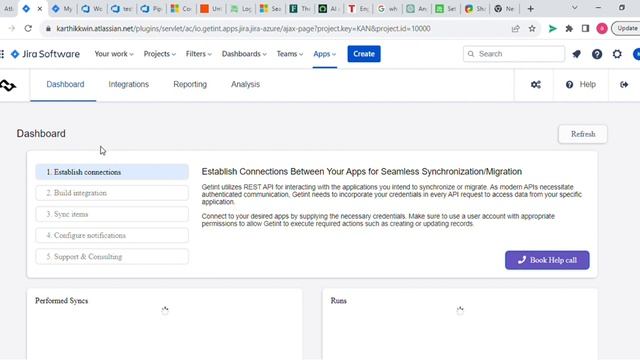The width and height of the screenshot is (640, 360).
Task: Open the browser extensions puzzle icon
Action: [x=569, y=29]
